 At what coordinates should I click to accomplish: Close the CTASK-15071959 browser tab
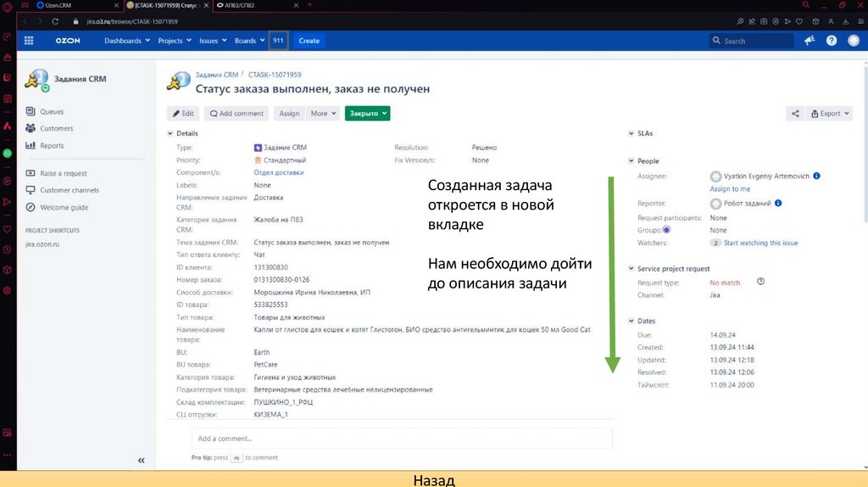[x=207, y=5]
